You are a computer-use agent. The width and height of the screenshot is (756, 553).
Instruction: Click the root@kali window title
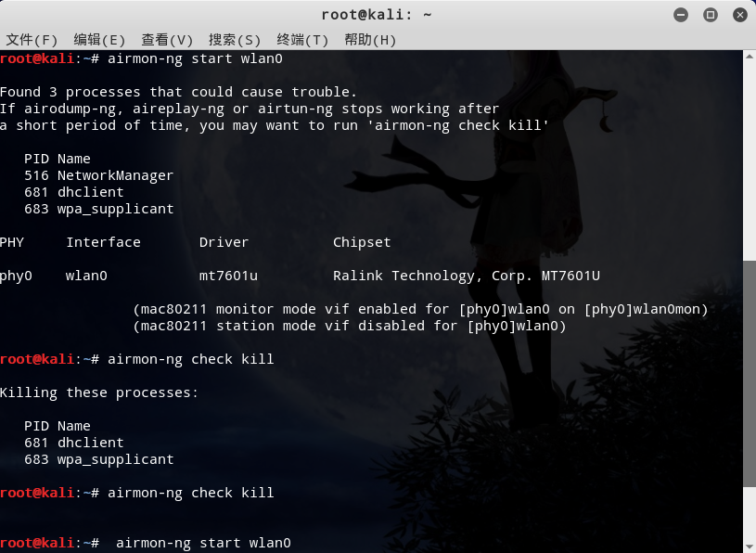(x=377, y=15)
